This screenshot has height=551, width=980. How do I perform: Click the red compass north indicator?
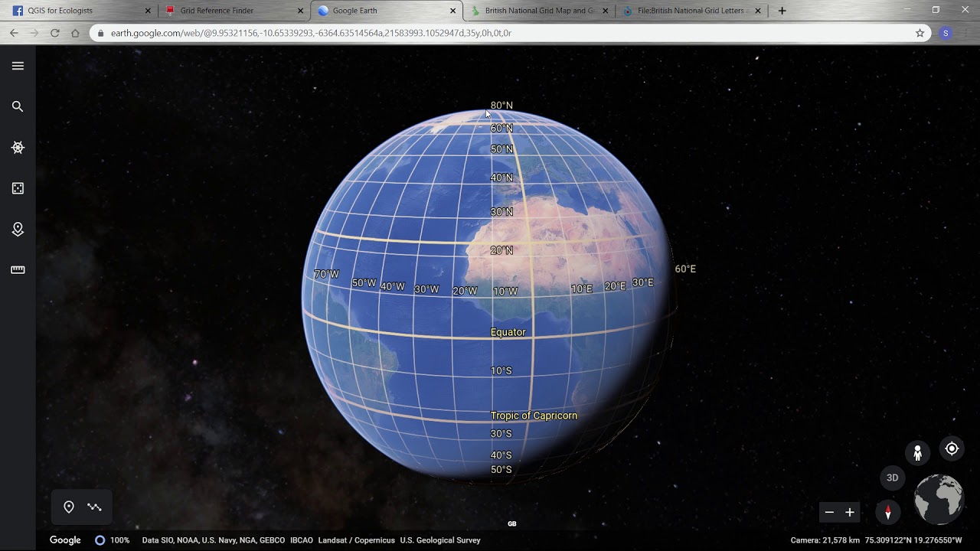(888, 512)
